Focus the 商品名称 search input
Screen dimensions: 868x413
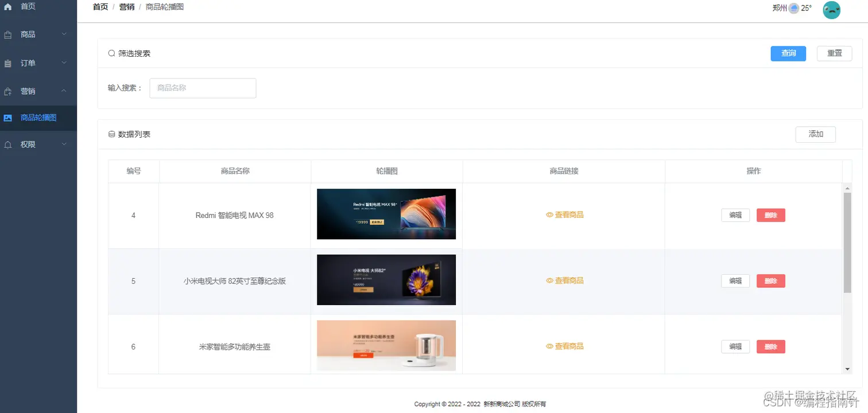tap(203, 88)
